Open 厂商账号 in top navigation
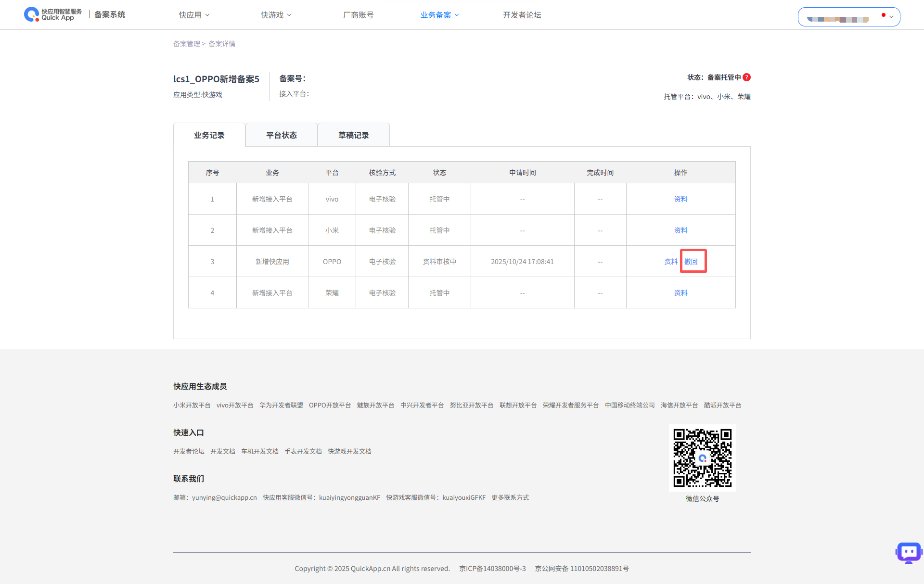Screen dimensions: 924x584 (358, 15)
